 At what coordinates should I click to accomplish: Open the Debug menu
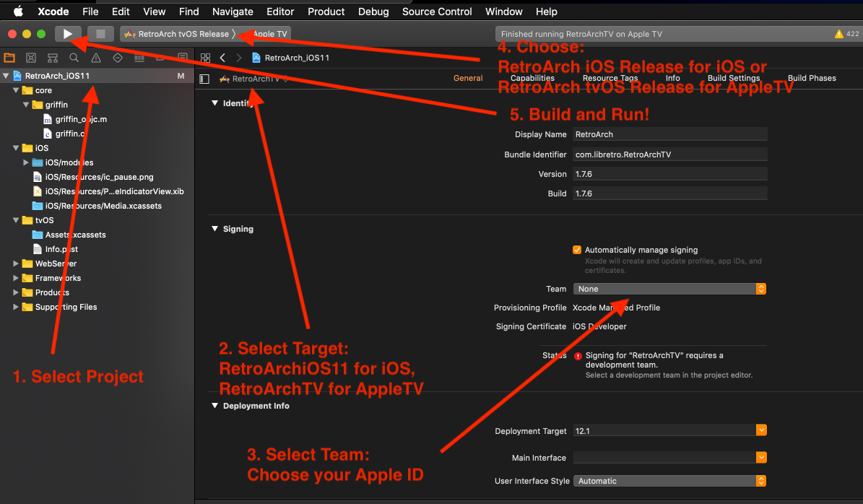point(373,12)
